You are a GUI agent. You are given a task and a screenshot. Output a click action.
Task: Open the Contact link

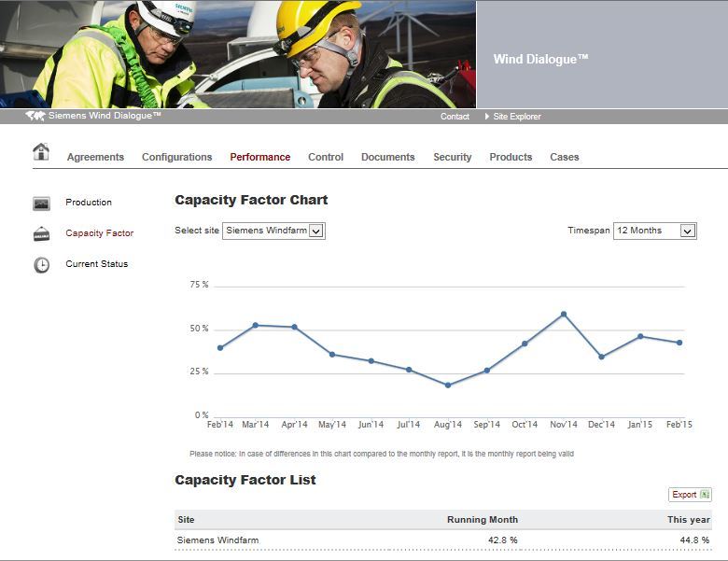pos(455,117)
